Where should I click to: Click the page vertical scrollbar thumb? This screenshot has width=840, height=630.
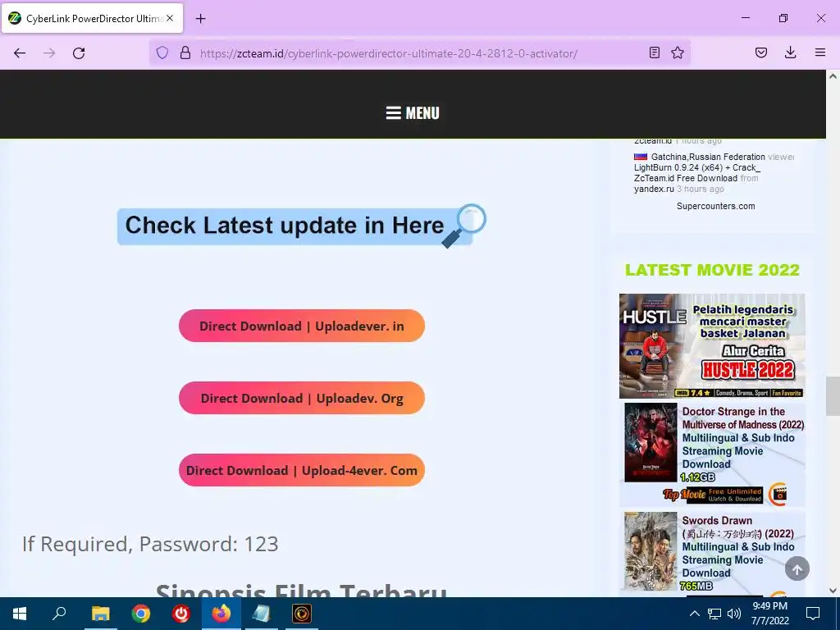click(833, 396)
